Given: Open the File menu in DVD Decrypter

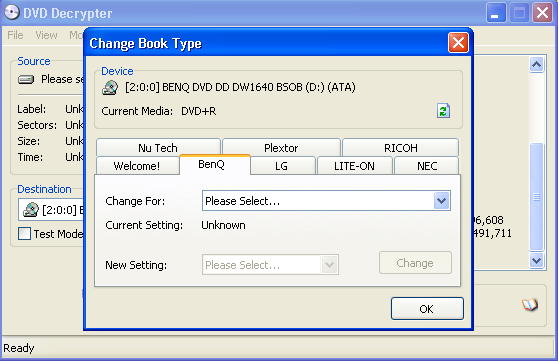Looking at the screenshot, I should [15, 35].
